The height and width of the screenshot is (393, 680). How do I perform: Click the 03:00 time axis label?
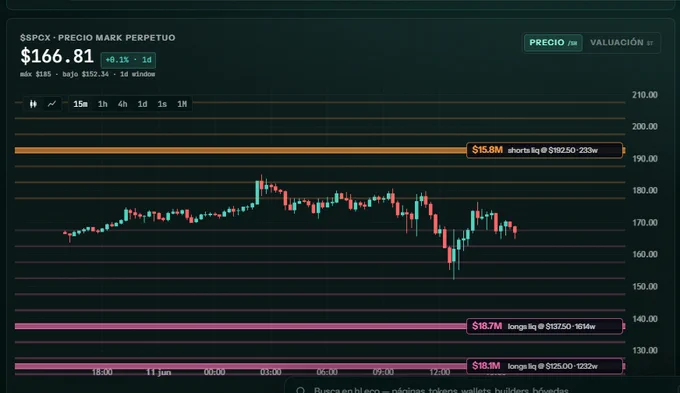[271, 372]
